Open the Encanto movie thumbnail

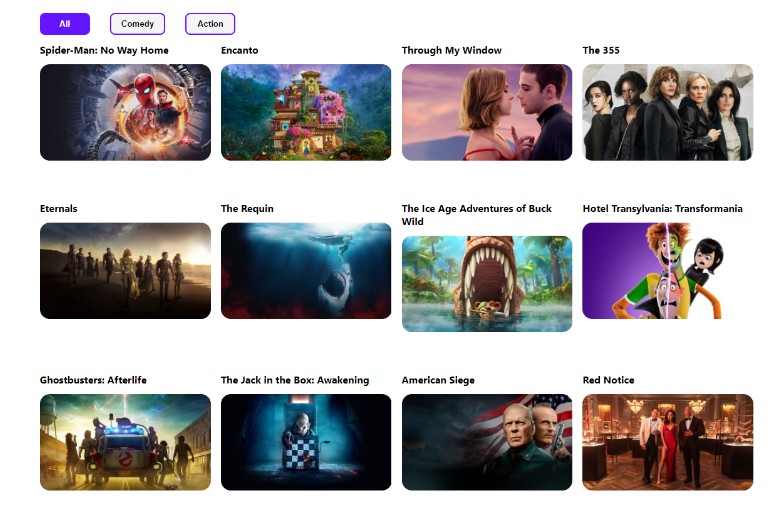(306, 112)
